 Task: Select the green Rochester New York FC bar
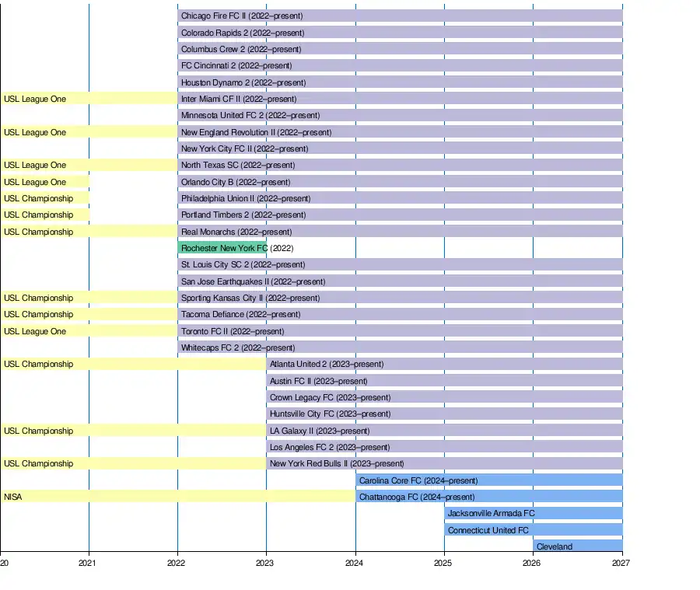pyautogui.click(x=222, y=248)
